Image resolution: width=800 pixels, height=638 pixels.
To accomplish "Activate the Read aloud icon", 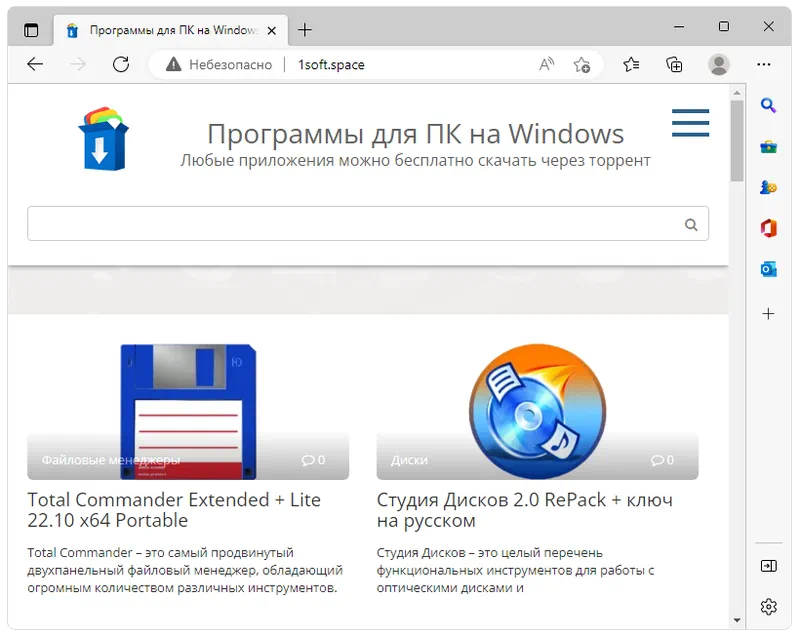I will [546, 64].
